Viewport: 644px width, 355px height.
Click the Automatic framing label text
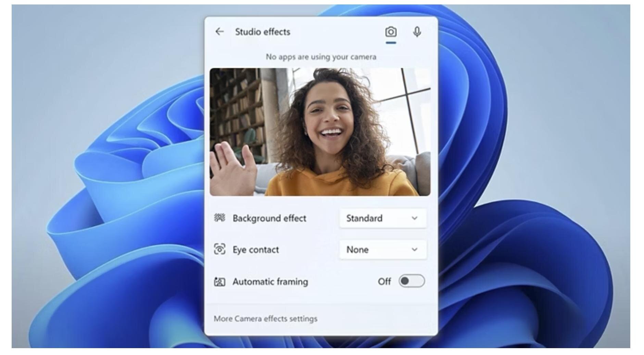click(x=270, y=282)
